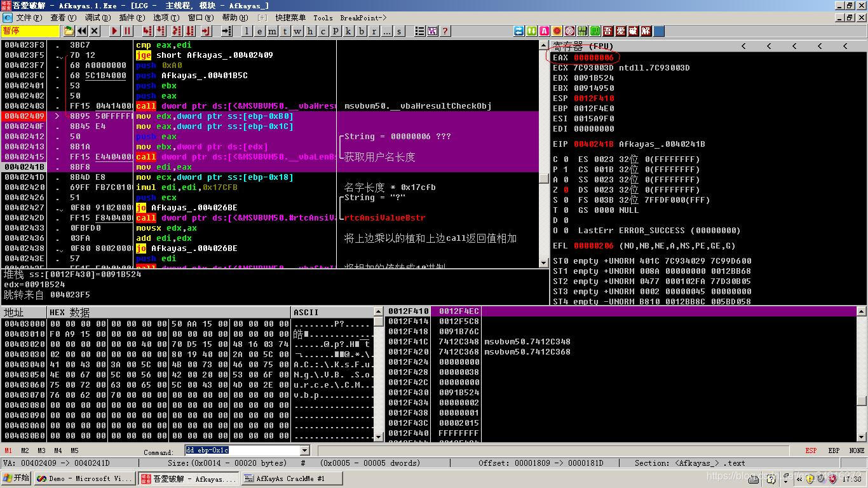The width and height of the screenshot is (868, 488).
Task: Switch to AfKayAs CrackMe #1 taskbar window
Action: click(291, 478)
